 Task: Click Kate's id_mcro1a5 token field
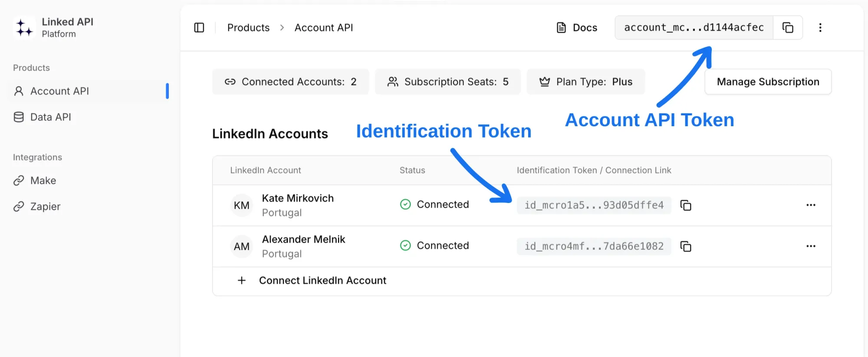pyautogui.click(x=594, y=205)
